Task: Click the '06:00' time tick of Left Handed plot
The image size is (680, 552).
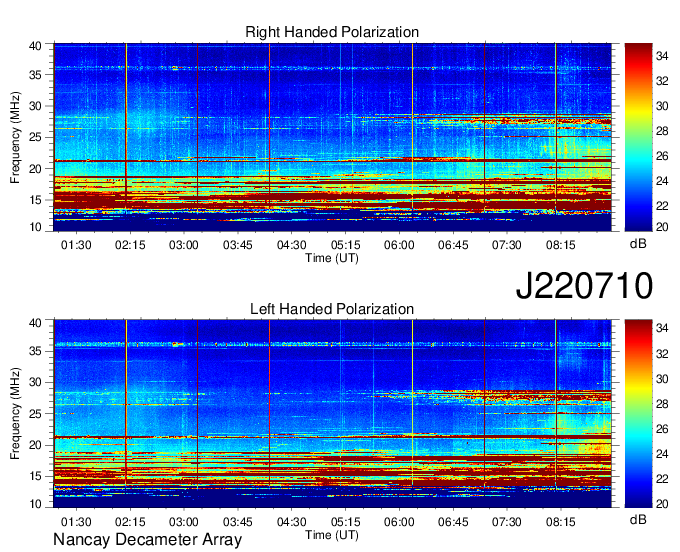Action: click(399, 522)
